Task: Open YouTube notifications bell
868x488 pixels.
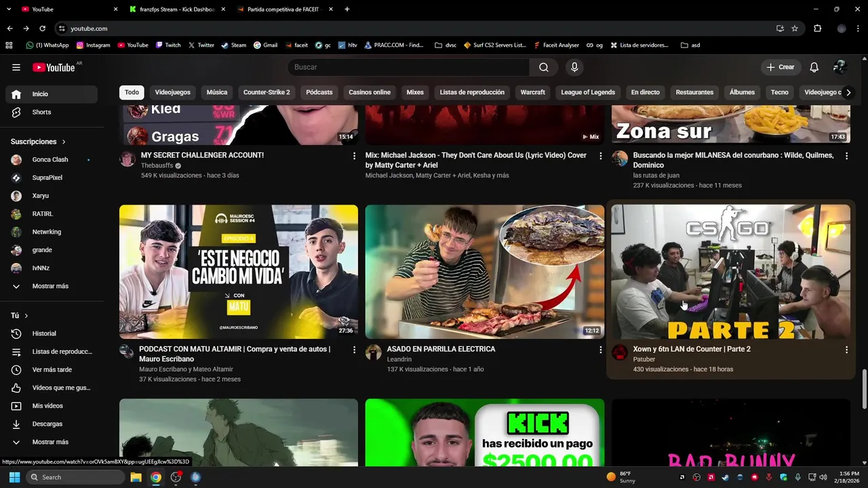Action: (x=814, y=67)
